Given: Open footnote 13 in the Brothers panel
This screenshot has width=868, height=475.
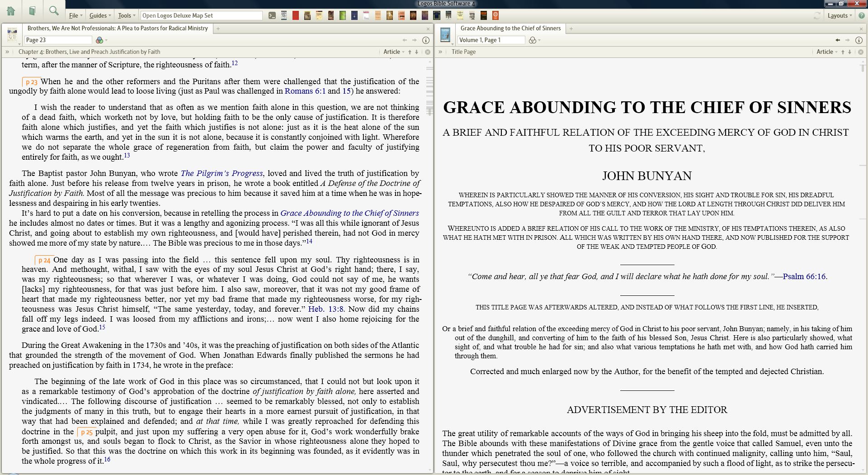Looking at the screenshot, I should point(127,155).
